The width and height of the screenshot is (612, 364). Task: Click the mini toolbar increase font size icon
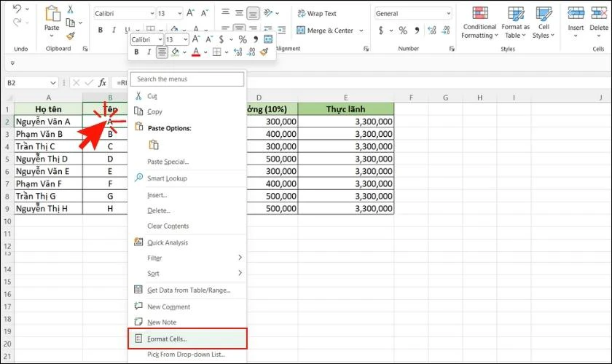pyautogui.click(x=196, y=39)
